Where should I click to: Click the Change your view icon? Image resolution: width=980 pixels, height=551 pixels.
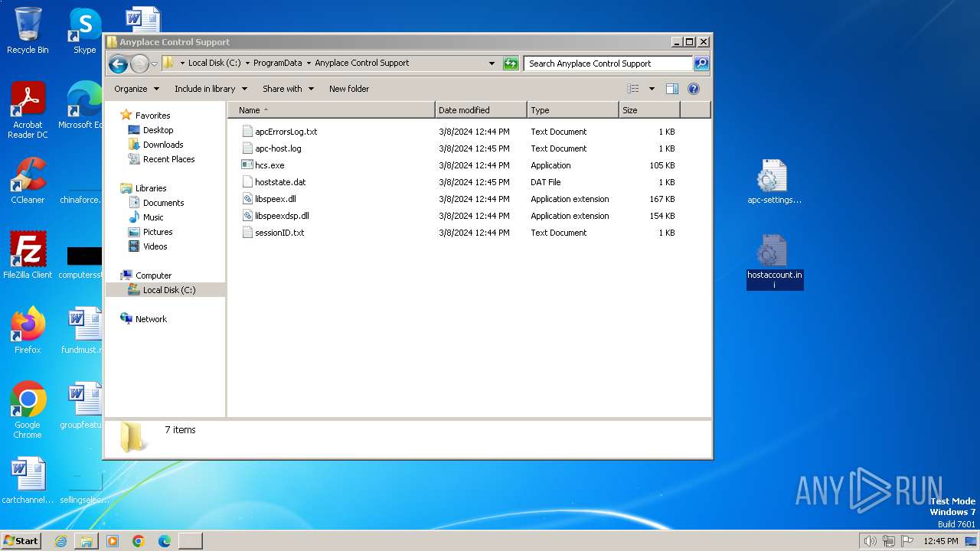633,89
